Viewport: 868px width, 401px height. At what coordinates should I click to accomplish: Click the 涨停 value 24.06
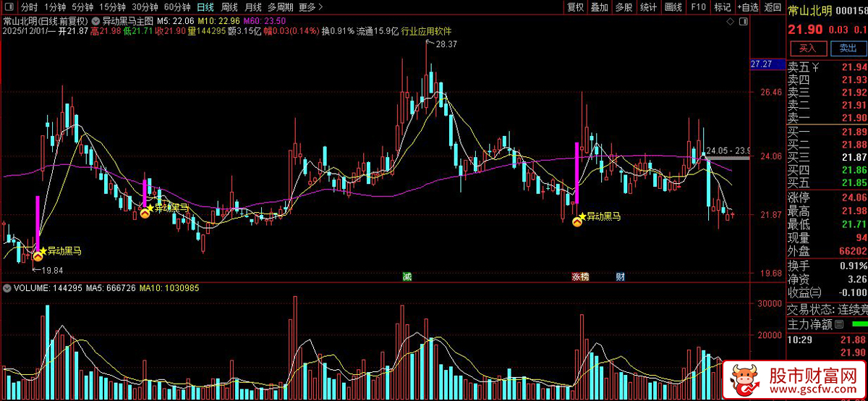pyautogui.click(x=855, y=197)
